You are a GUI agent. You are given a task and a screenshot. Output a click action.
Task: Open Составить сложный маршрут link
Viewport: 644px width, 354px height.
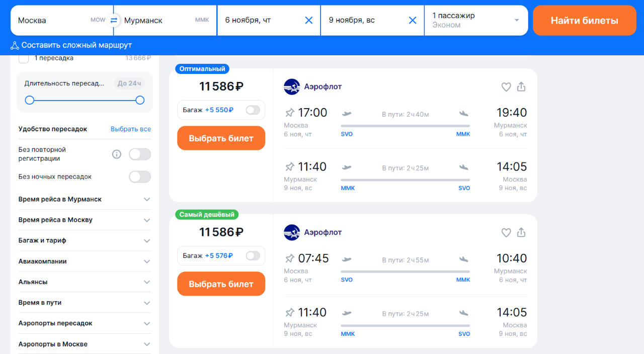71,45
